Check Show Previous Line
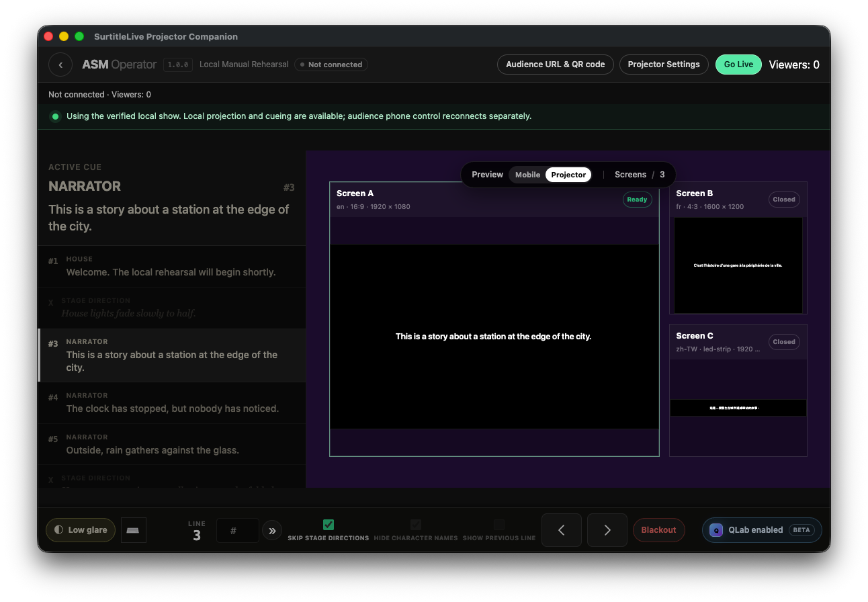Screen dimensions: 868x602 [499, 525]
